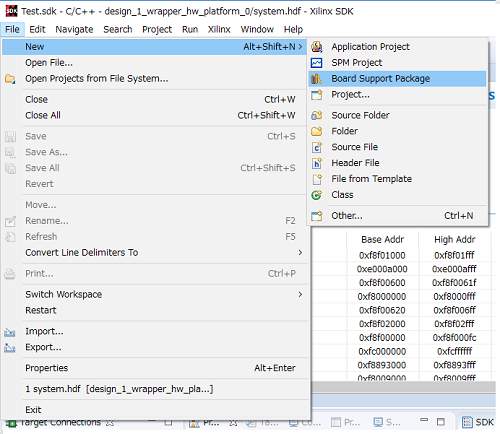
Task: Maximize the bottom panel view
Action: (441, 422)
